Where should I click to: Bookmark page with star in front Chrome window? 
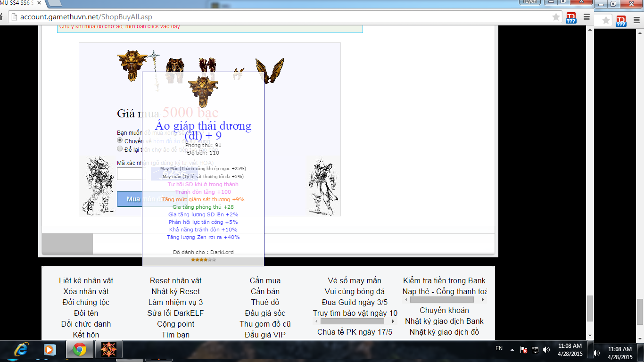tap(556, 17)
